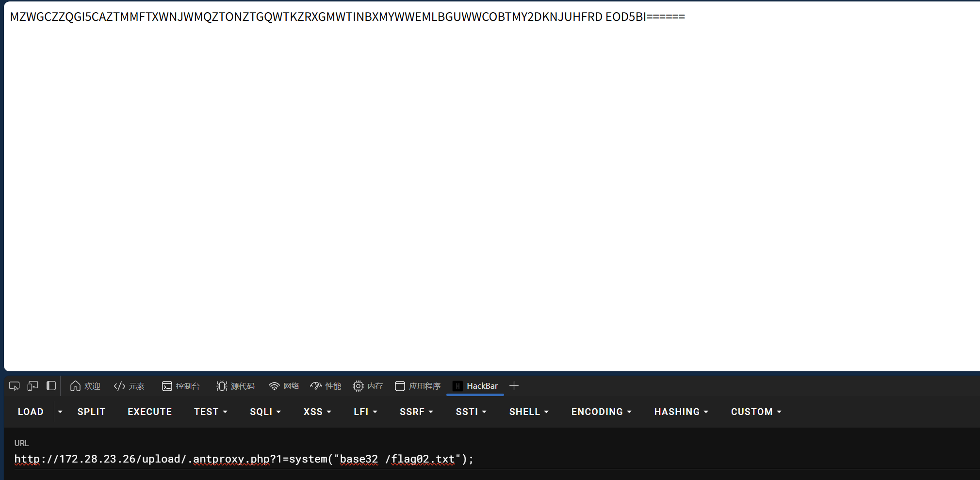This screenshot has height=480, width=980.
Task: Select the inspect element tool
Action: [x=14, y=386]
